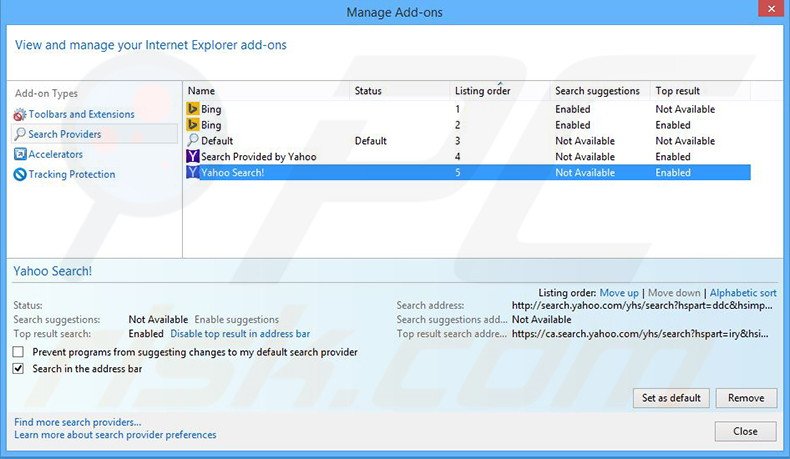Screen dimensions: 790x459
Task: Select the second Bing provider name
Action: pyautogui.click(x=211, y=125)
